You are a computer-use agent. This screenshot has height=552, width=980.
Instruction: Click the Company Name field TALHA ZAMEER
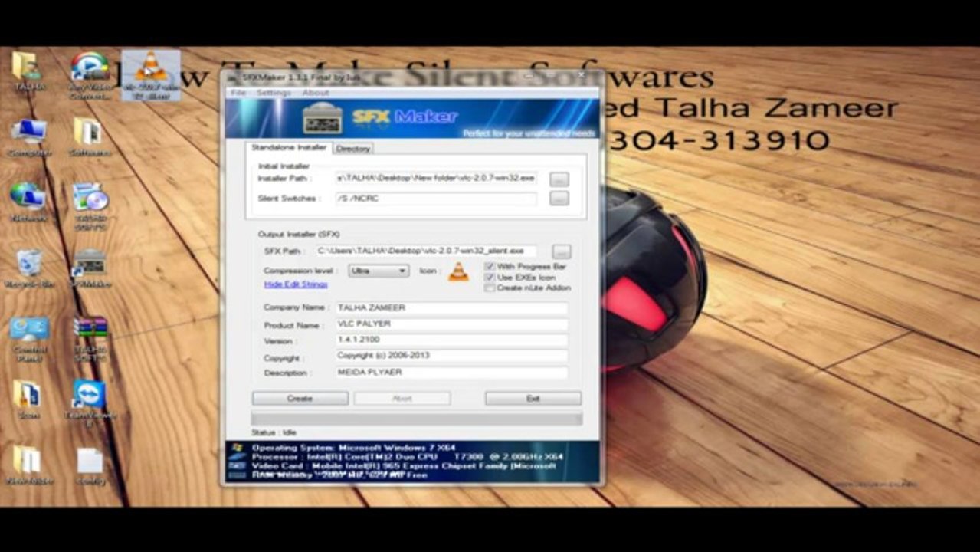coord(451,307)
